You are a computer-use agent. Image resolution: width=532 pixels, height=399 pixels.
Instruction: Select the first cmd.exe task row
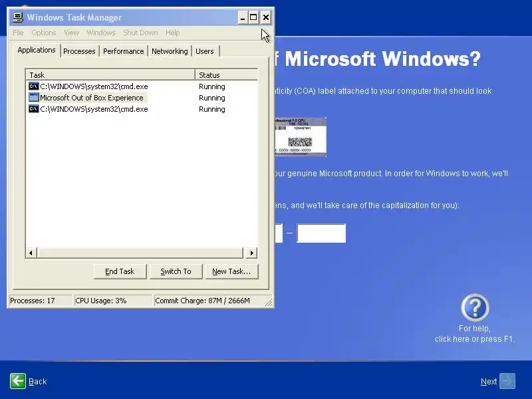(142, 86)
